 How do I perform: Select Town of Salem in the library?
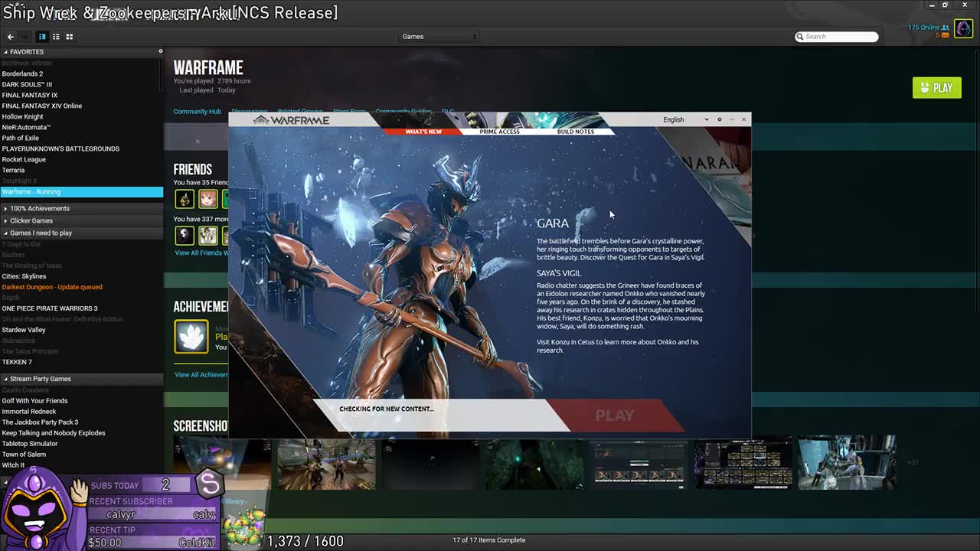tap(24, 454)
